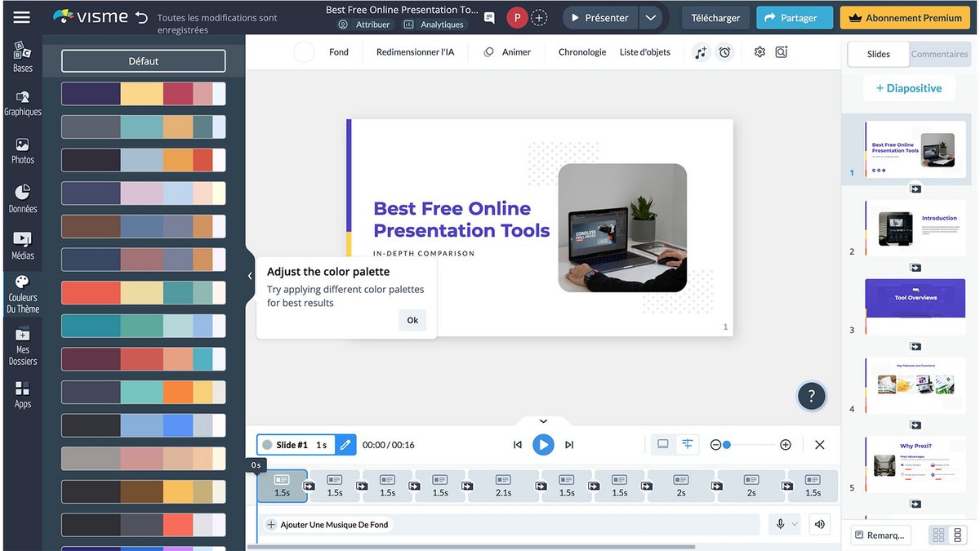Image resolution: width=980 pixels, height=551 pixels.
Task: Open the Remarq... notes button
Action: click(880, 535)
